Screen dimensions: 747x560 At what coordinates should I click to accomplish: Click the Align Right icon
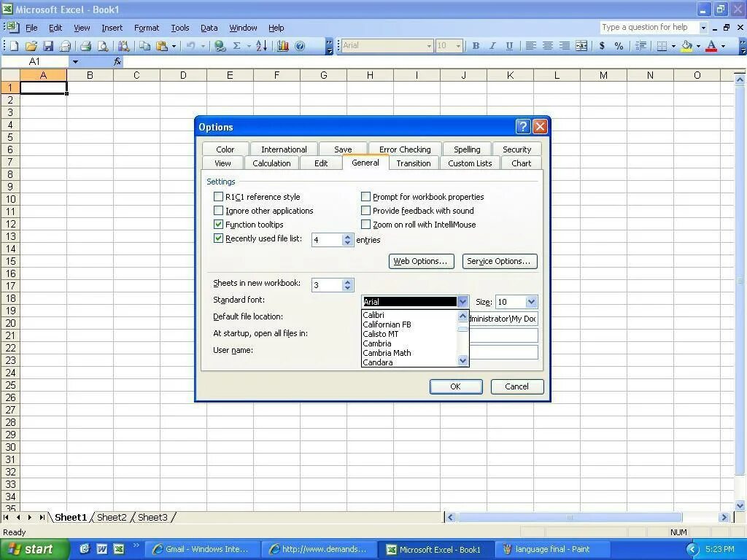[565, 46]
